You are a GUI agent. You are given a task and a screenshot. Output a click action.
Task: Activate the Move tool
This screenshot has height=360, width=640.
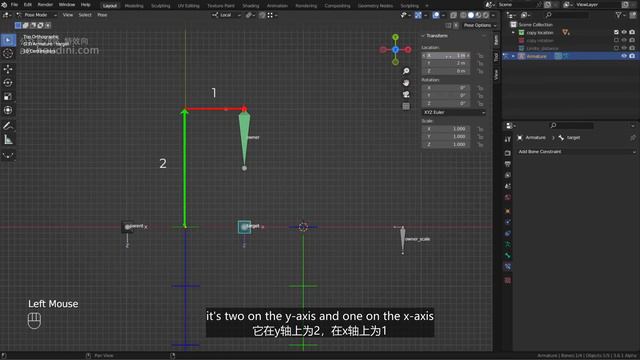point(8,69)
